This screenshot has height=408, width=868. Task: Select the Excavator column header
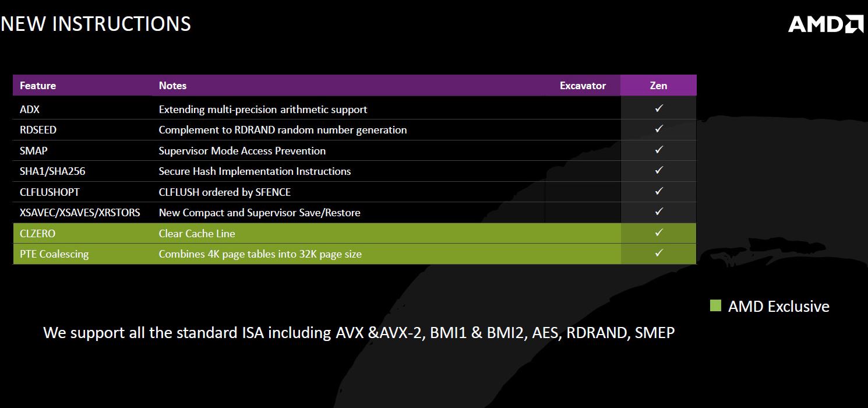[x=583, y=86]
